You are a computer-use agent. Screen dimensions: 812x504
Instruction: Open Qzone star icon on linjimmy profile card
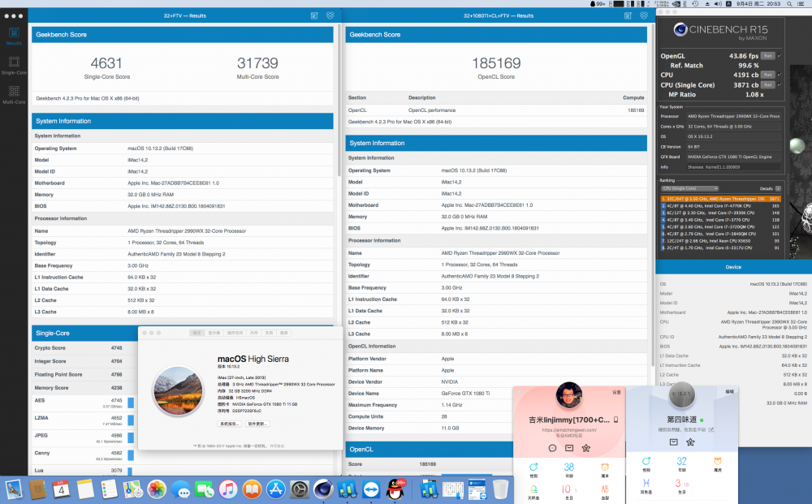tap(585, 448)
